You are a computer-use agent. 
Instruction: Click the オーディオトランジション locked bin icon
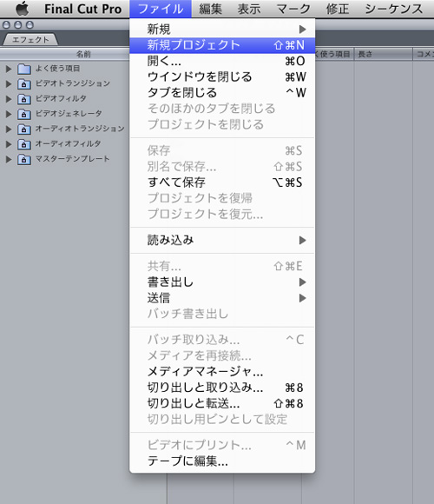click(x=24, y=129)
